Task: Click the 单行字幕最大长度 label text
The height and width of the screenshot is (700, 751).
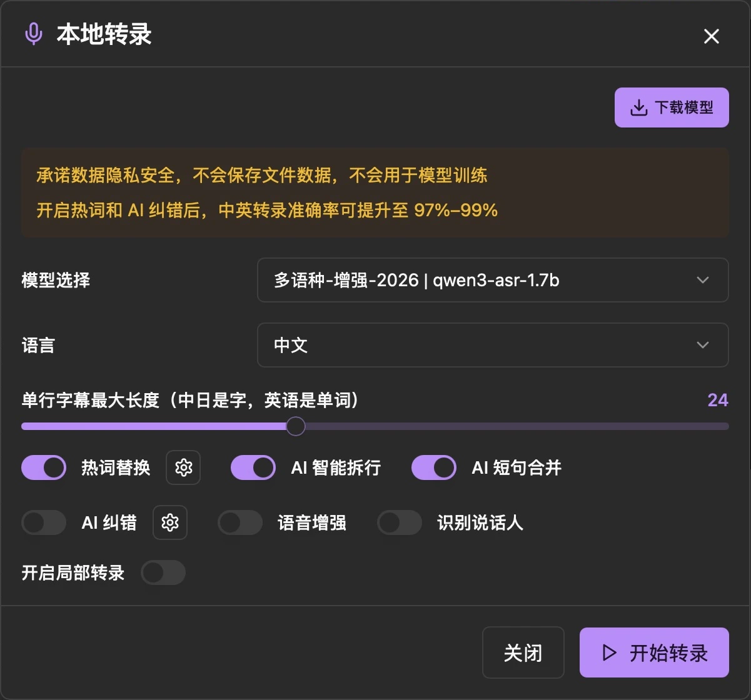Action: (x=191, y=400)
